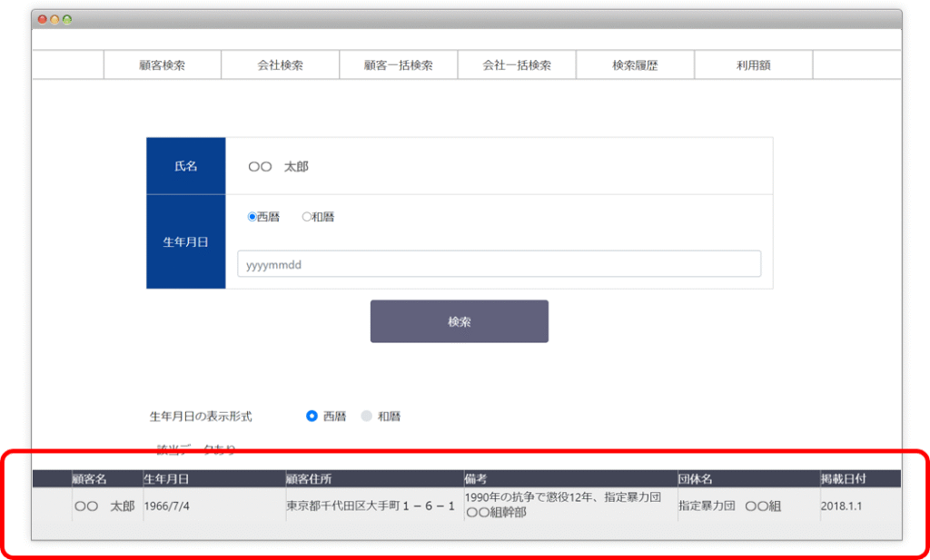Viewport: 930px width, 560px height.
Task: Click the 顧客住所 column header
Action: click(x=309, y=478)
